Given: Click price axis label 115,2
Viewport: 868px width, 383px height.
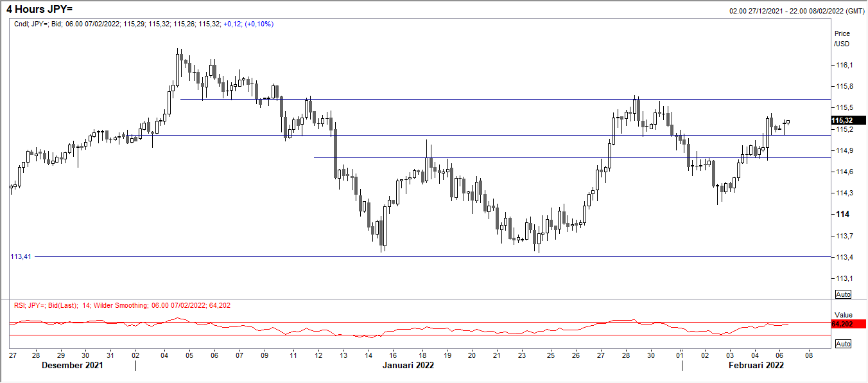Looking at the screenshot, I should coord(844,129).
